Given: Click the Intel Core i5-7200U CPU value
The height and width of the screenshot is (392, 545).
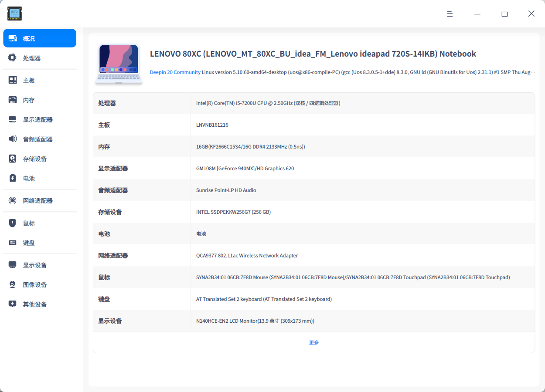Looking at the screenshot, I should coord(268,103).
